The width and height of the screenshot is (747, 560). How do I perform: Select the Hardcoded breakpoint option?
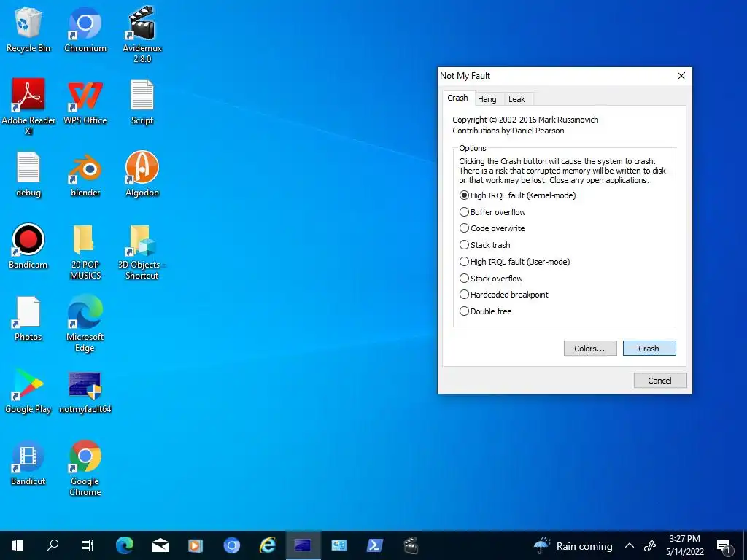point(504,295)
